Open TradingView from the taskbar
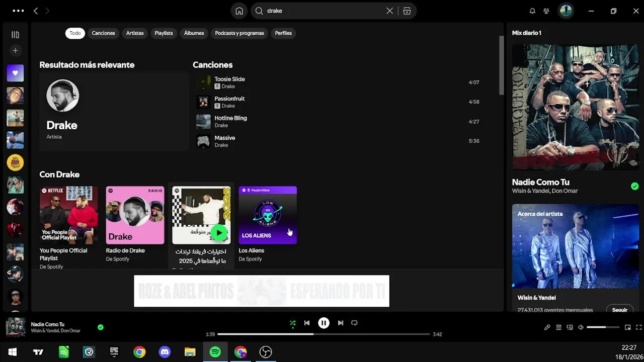 [38, 352]
